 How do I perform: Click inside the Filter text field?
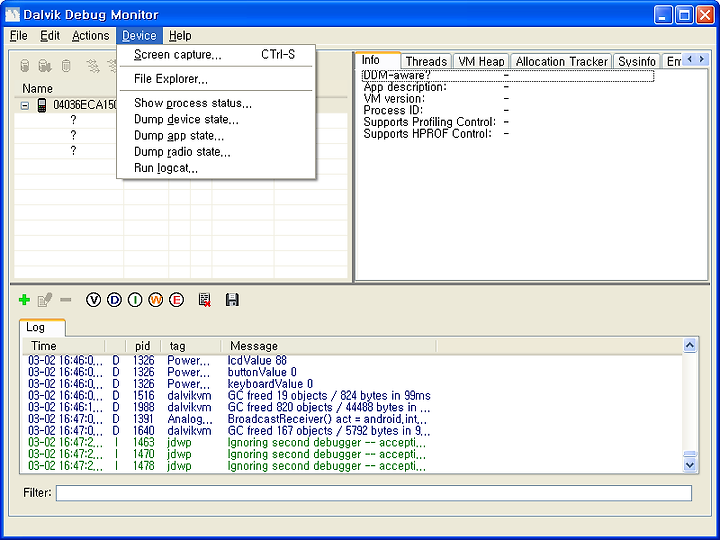click(374, 493)
